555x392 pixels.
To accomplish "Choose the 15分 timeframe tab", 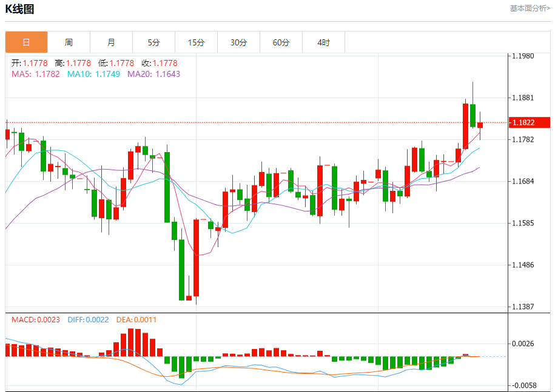I will tap(196, 42).
